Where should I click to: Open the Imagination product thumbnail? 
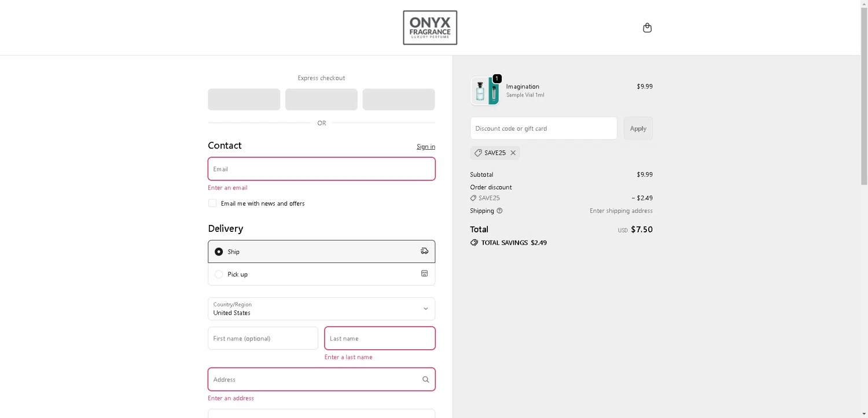(x=484, y=91)
